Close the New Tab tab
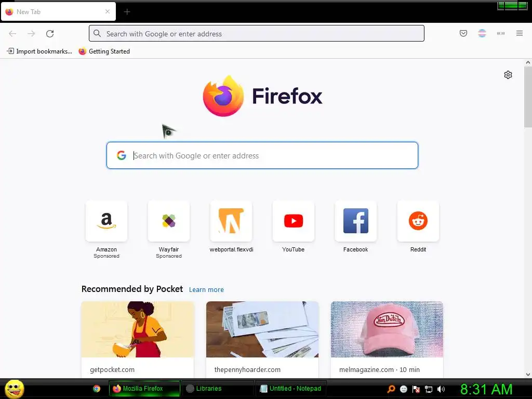532x399 pixels. pos(108,11)
